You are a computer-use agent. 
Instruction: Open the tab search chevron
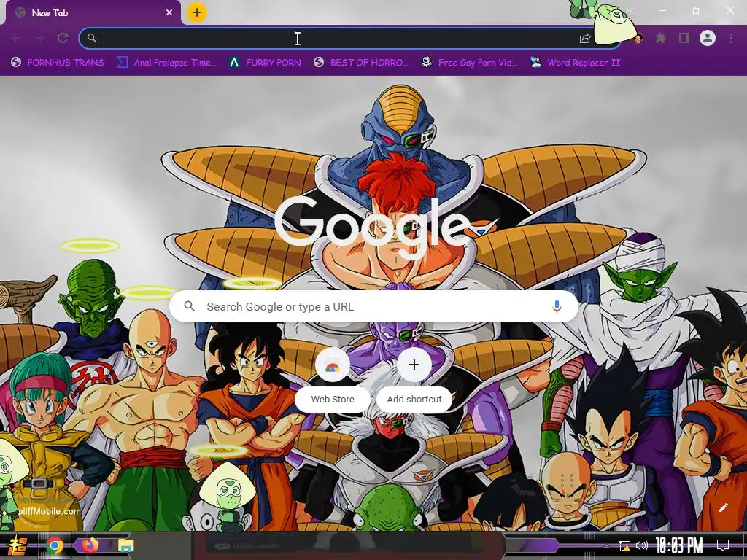click(630, 10)
